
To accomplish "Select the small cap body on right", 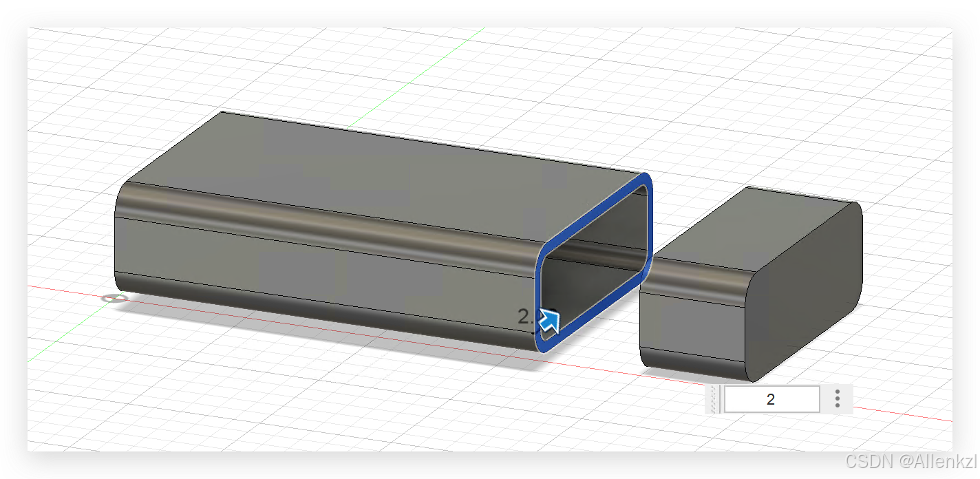I will pos(750,284).
